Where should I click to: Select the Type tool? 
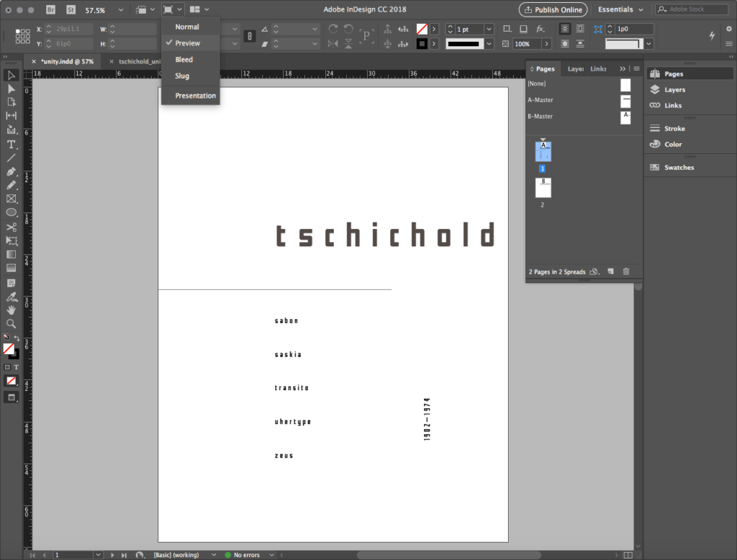[x=12, y=145]
